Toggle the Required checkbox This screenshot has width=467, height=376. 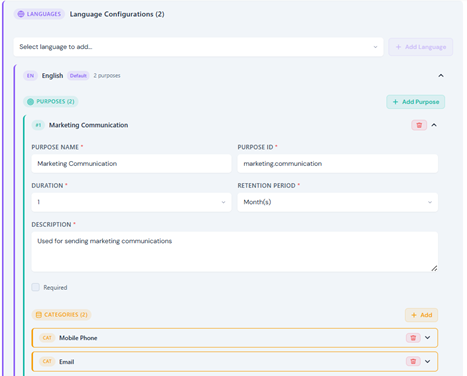tap(36, 287)
